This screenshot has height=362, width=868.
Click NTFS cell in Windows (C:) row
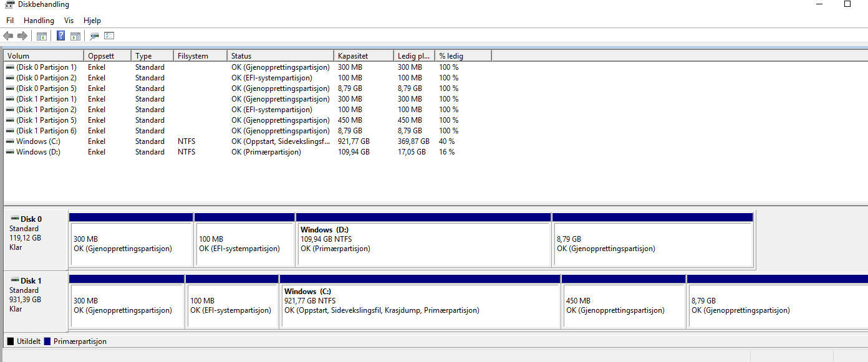(186, 141)
